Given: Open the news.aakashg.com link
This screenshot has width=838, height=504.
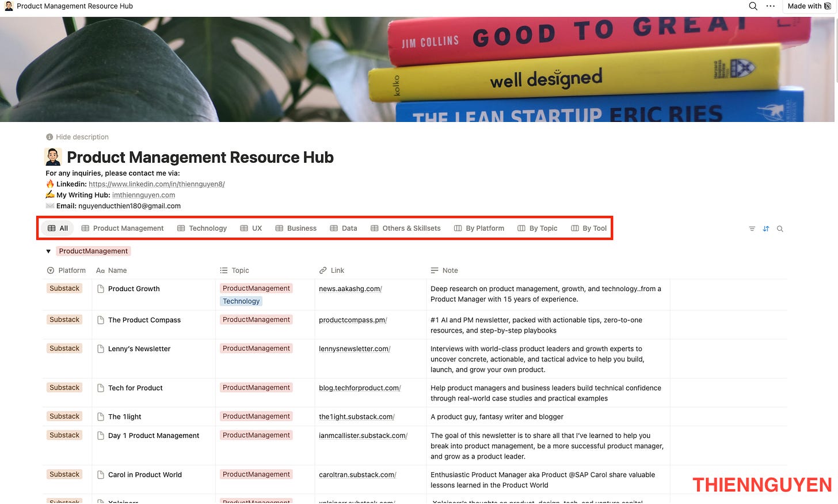Looking at the screenshot, I should [x=351, y=289].
